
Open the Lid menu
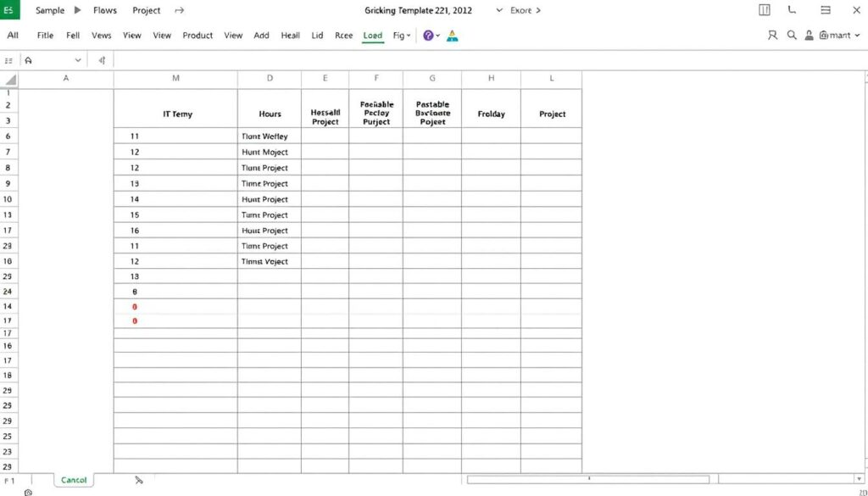tap(317, 36)
